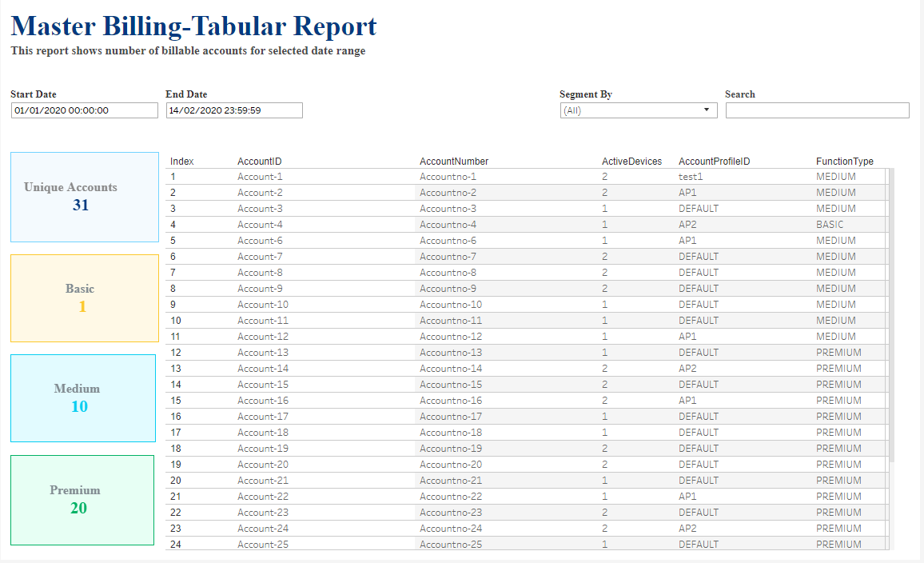Select the Basic count card

(85, 298)
